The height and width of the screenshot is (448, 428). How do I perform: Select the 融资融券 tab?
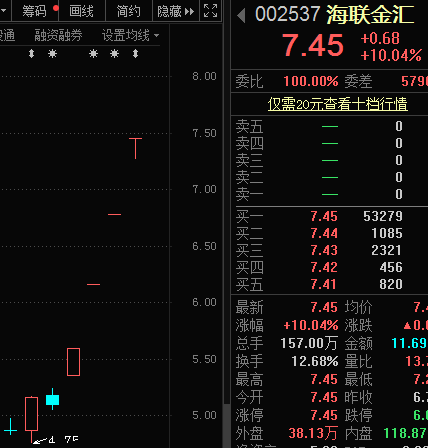tap(58, 35)
